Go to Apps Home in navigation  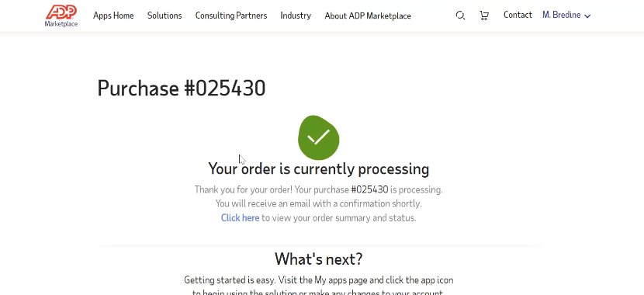pyautogui.click(x=113, y=16)
